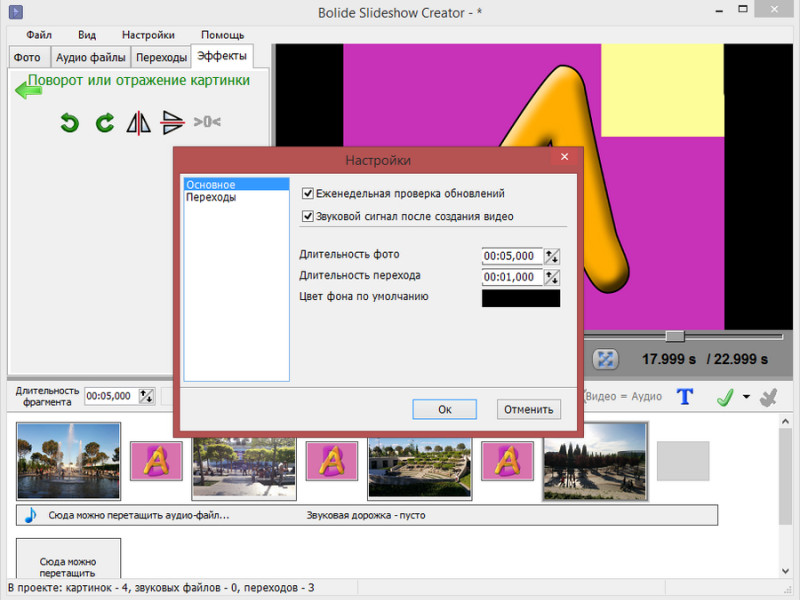
Task: Click empty gray transition placeholder
Action: [683, 461]
